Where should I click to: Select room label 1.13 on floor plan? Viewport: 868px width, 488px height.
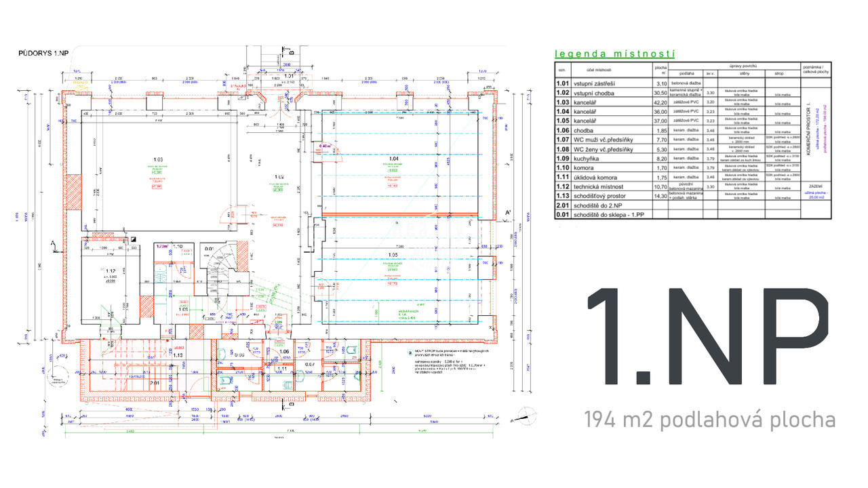click(x=179, y=354)
